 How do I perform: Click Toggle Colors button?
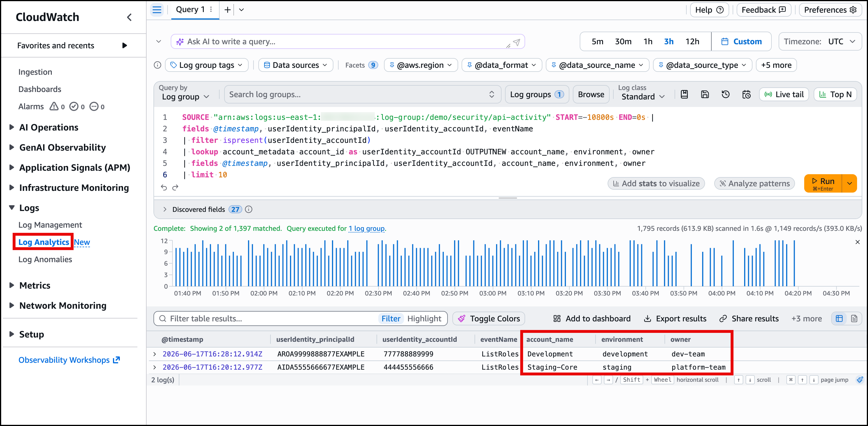[489, 318]
